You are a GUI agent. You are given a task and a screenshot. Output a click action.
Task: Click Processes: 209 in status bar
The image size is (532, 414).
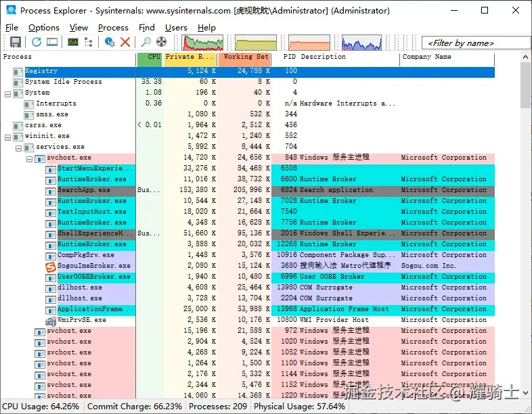(218, 406)
